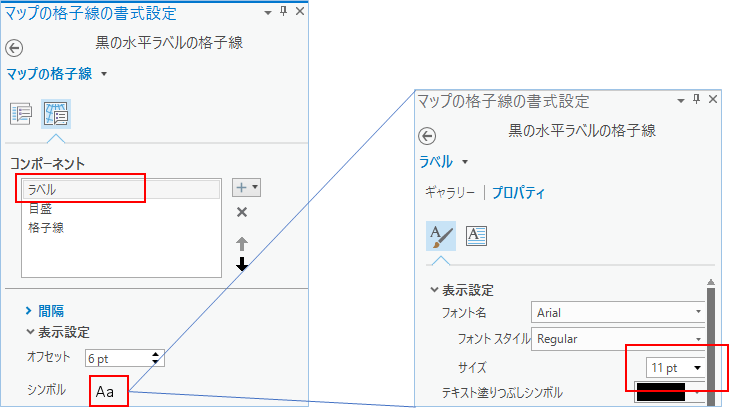Screen dimensions: 729x408
Task: Click the Aa symbol button
Action: [109, 391]
